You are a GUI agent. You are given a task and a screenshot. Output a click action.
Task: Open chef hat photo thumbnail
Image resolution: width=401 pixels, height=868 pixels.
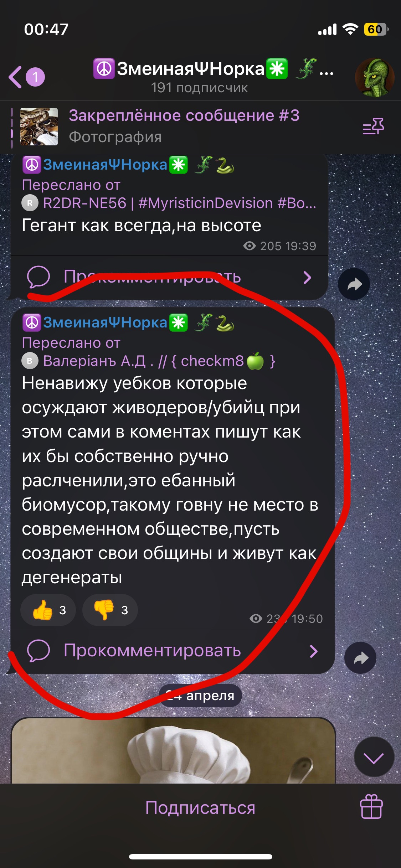(173, 750)
